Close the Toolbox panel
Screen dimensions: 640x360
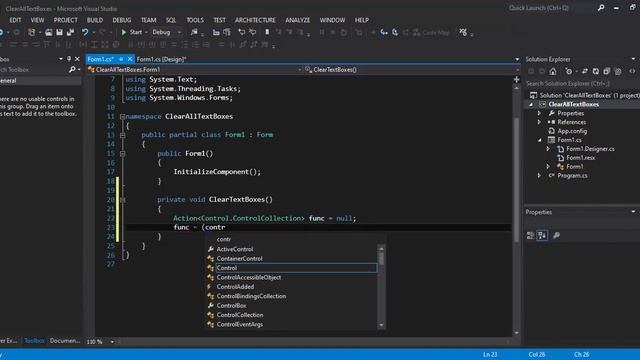[x=77, y=59]
